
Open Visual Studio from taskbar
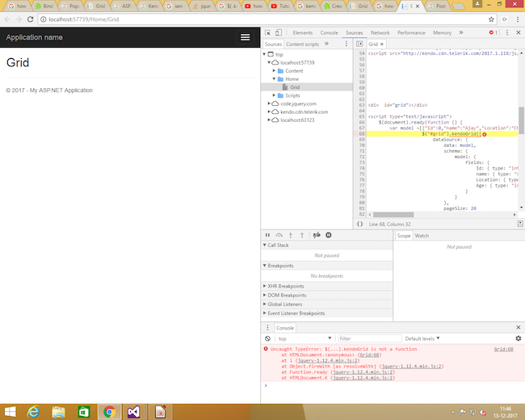[x=133, y=412]
